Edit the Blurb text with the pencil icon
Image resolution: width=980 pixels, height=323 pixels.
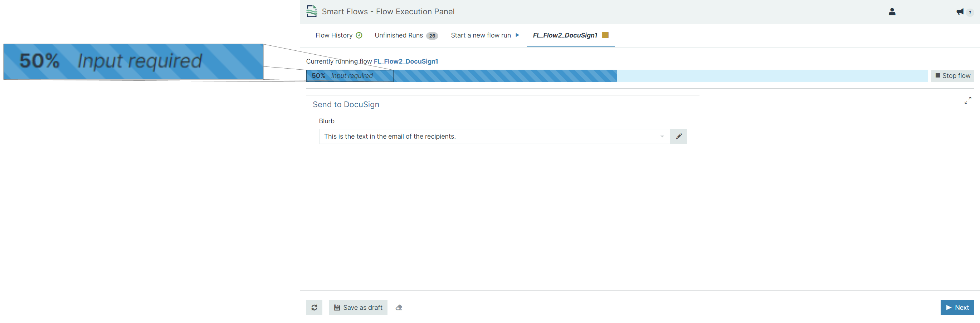point(678,136)
